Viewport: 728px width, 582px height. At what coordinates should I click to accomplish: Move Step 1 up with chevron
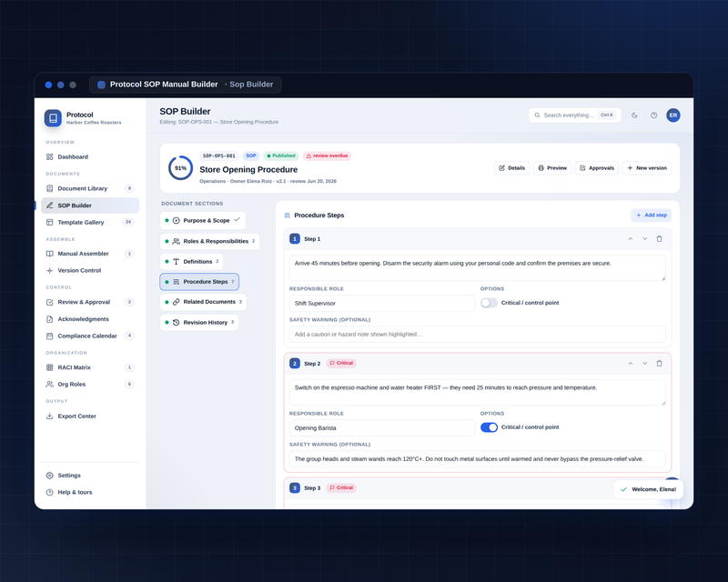coord(631,239)
